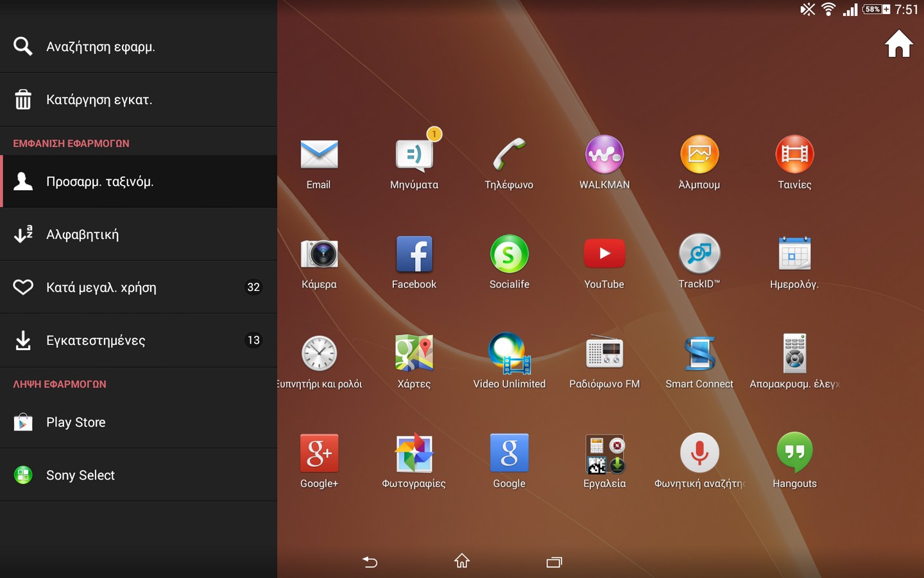Tap the battery indicator in status bar
The height and width of the screenshot is (578, 924).
(x=877, y=9)
